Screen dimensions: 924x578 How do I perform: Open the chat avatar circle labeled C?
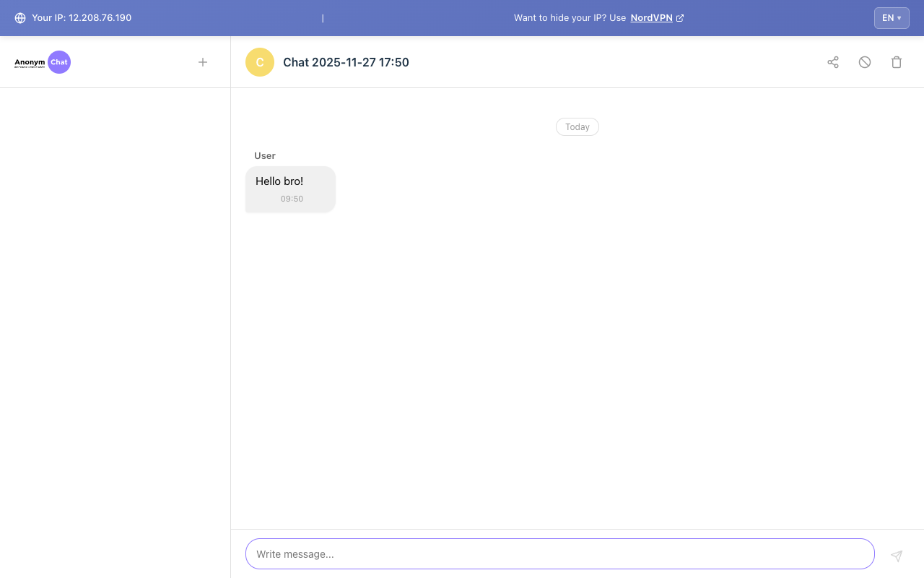pos(259,62)
